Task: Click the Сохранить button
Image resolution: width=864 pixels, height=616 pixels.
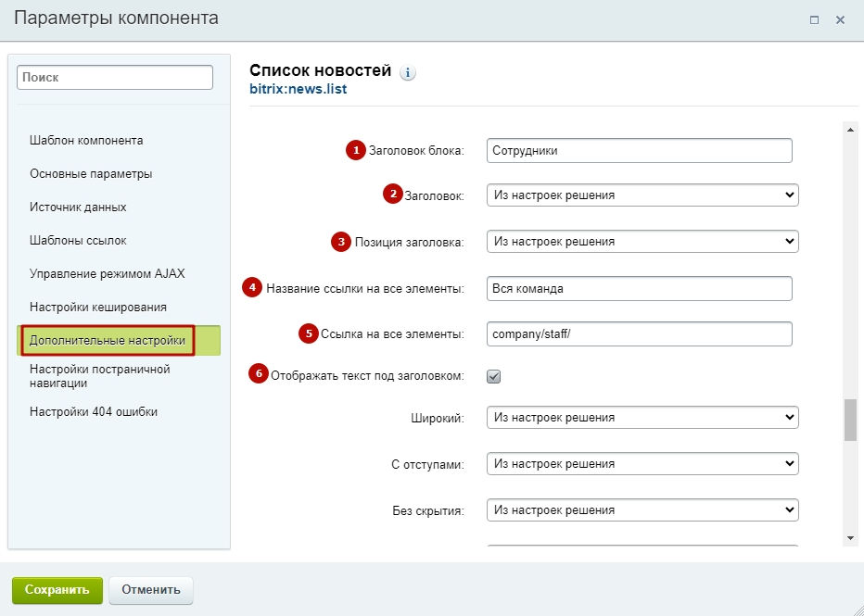Action: pos(57,590)
